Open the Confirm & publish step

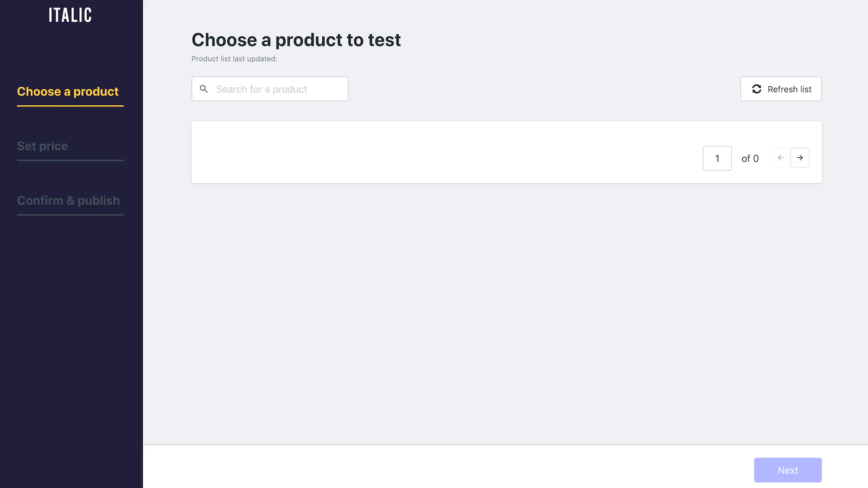coord(68,201)
